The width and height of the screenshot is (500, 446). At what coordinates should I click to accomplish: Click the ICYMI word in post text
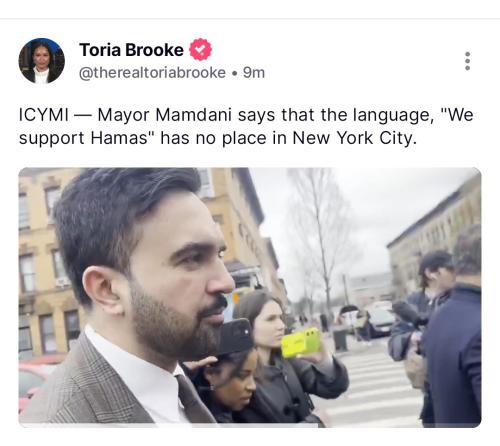44,115
